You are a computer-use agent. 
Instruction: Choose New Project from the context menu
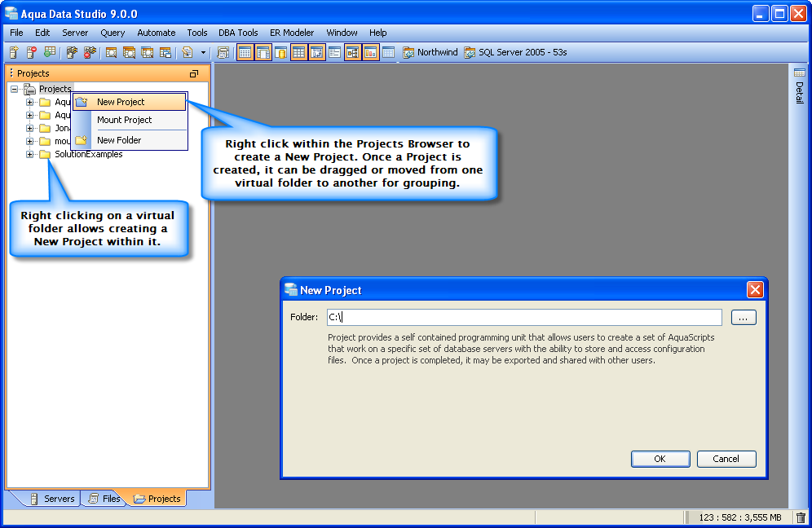129,102
